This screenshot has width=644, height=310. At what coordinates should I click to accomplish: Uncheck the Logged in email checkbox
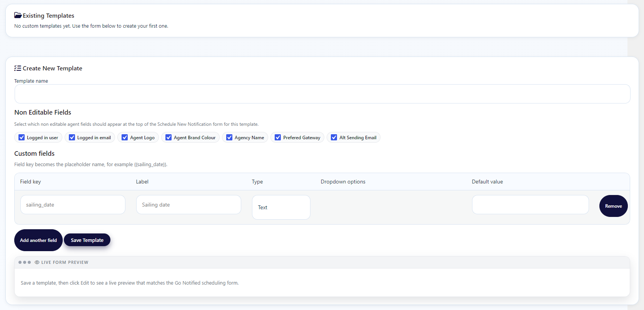pos(72,137)
